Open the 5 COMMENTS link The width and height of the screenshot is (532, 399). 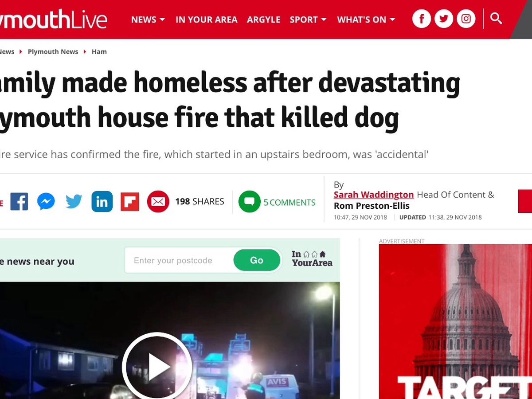coord(277,202)
